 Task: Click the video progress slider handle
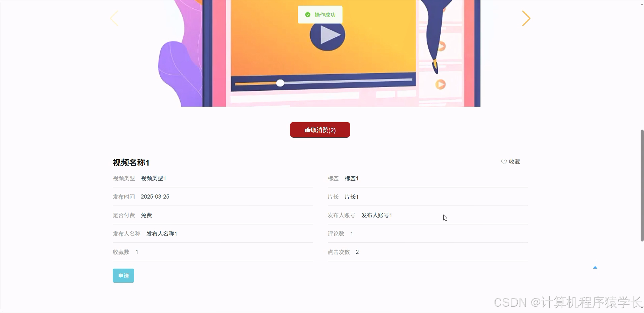pyautogui.click(x=281, y=83)
